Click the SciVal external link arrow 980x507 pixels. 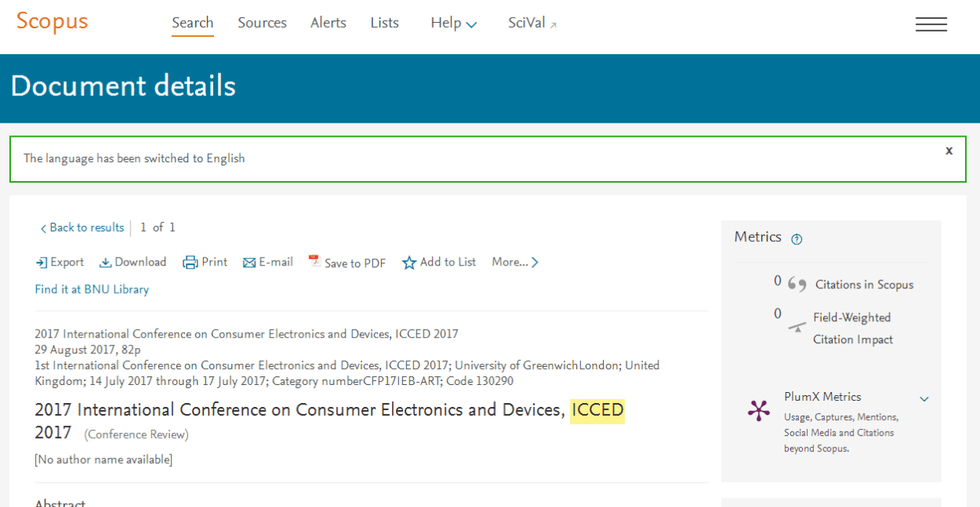553,26
